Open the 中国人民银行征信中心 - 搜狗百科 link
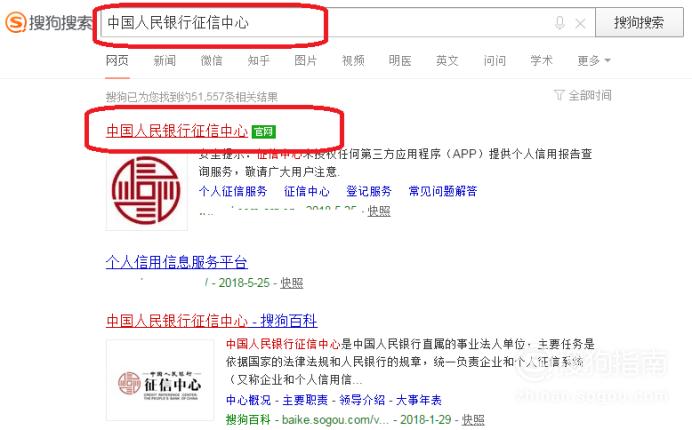The width and height of the screenshot is (692, 430). coord(211,321)
